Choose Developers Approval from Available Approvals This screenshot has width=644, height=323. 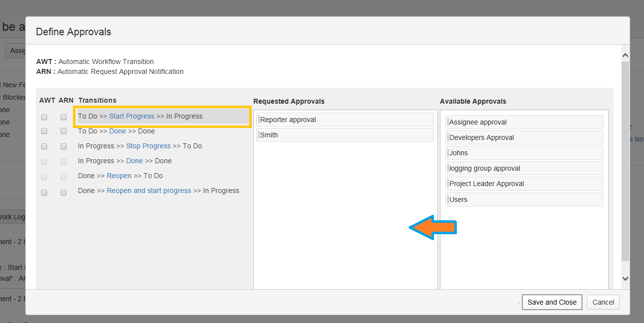coord(524,137)
